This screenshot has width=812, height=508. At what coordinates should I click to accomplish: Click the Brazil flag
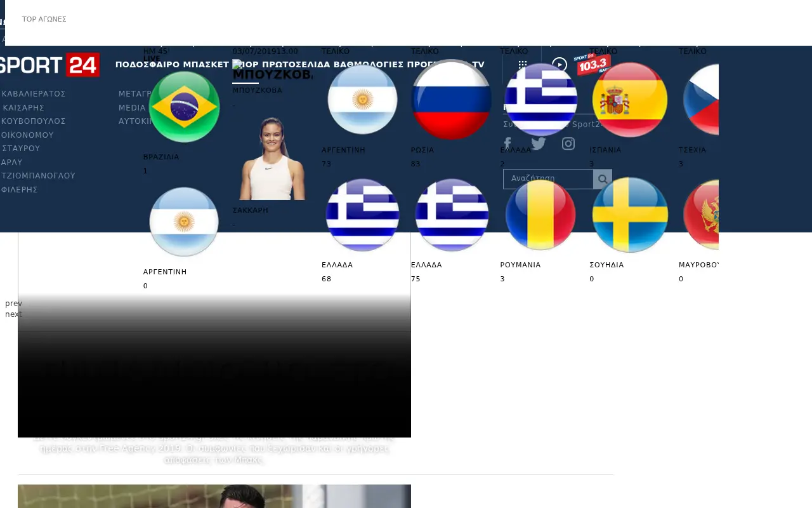[x=184, y=107]
